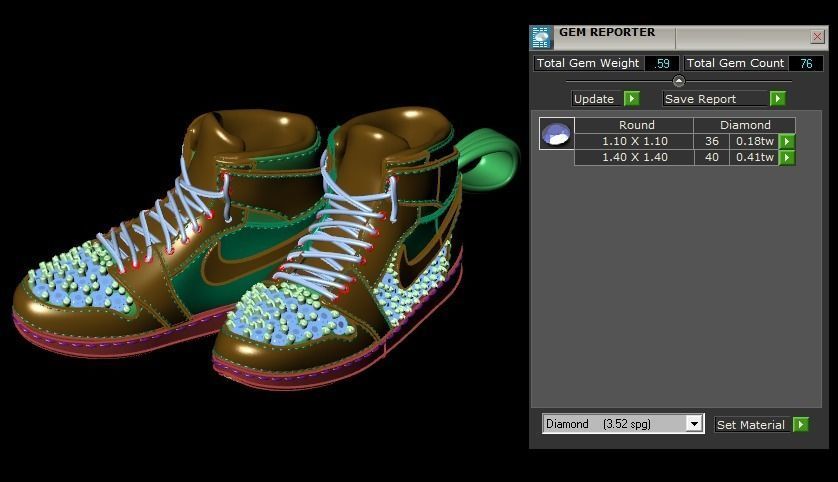Collapse the panel with the round arrow toggle

679,81
